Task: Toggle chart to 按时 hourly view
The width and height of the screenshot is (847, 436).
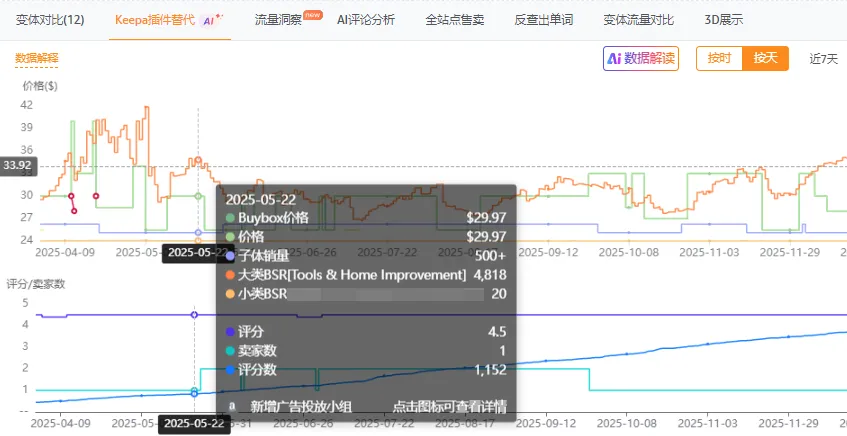Action: (719, 58)
